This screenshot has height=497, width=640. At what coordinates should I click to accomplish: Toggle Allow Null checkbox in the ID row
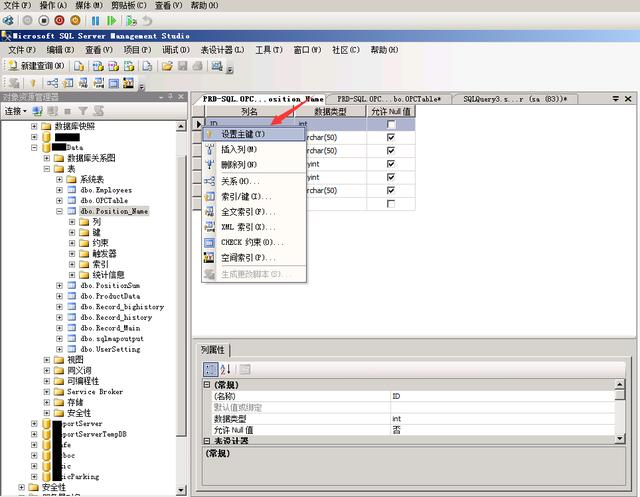point(390,124)
